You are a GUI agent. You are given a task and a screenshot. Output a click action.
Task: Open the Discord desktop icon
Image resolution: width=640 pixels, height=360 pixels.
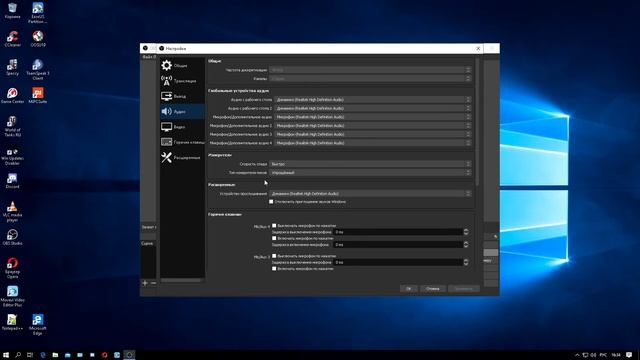[12, 181]
